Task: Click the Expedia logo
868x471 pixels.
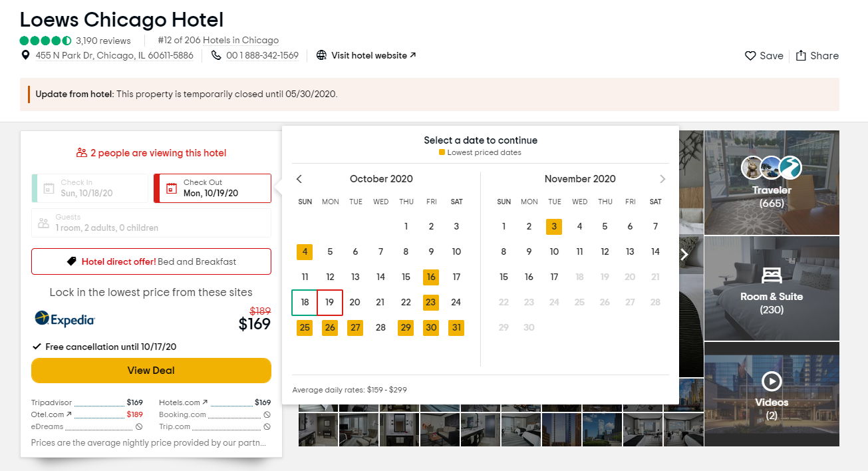Action: click(65, 319)
